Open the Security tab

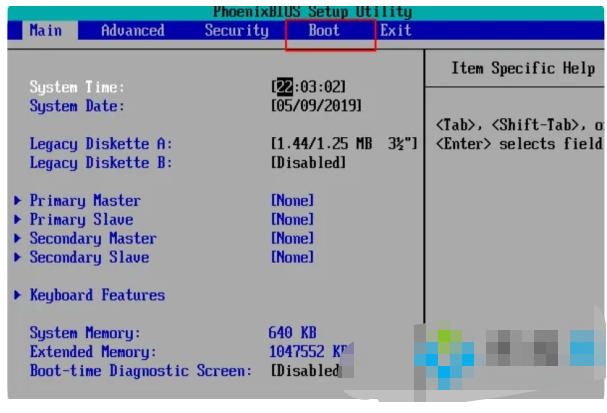(236, 31)
